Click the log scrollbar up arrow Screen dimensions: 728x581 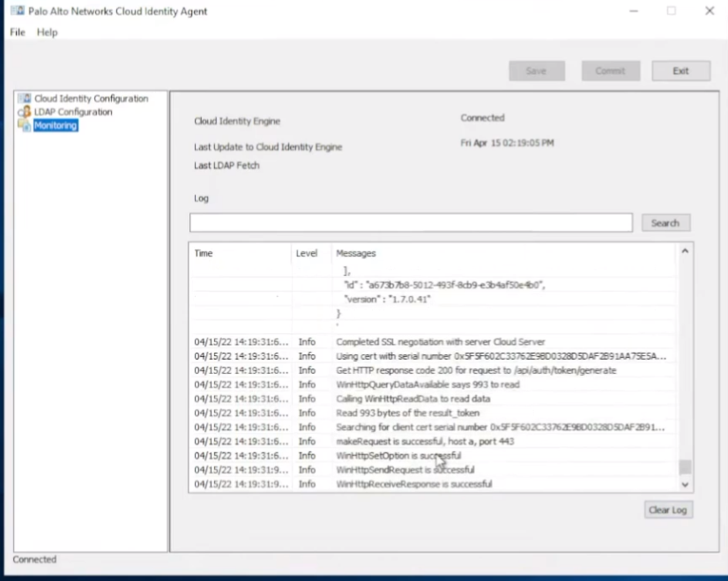[x=685, y=251]
